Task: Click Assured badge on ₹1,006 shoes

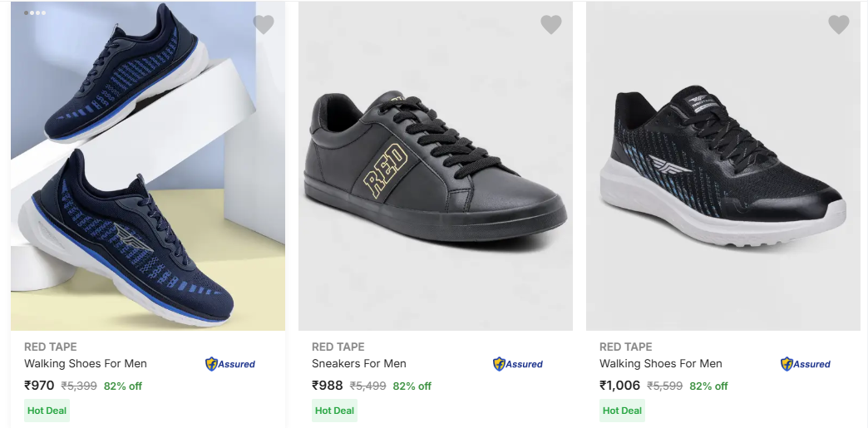Action: point(806,364)
